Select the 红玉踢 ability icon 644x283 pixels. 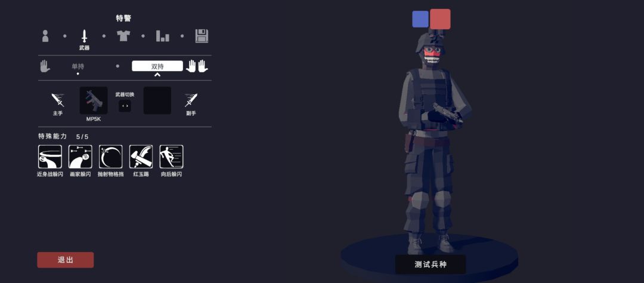[x=141, y=156]
